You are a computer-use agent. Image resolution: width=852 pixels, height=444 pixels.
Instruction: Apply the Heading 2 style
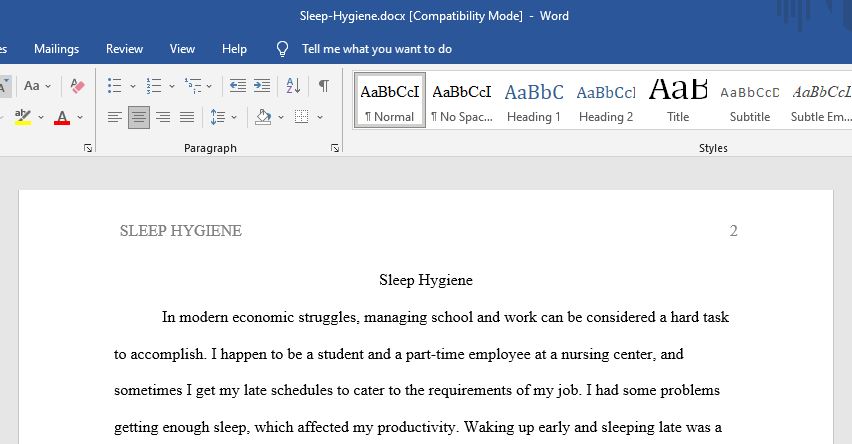click(606, 101)
